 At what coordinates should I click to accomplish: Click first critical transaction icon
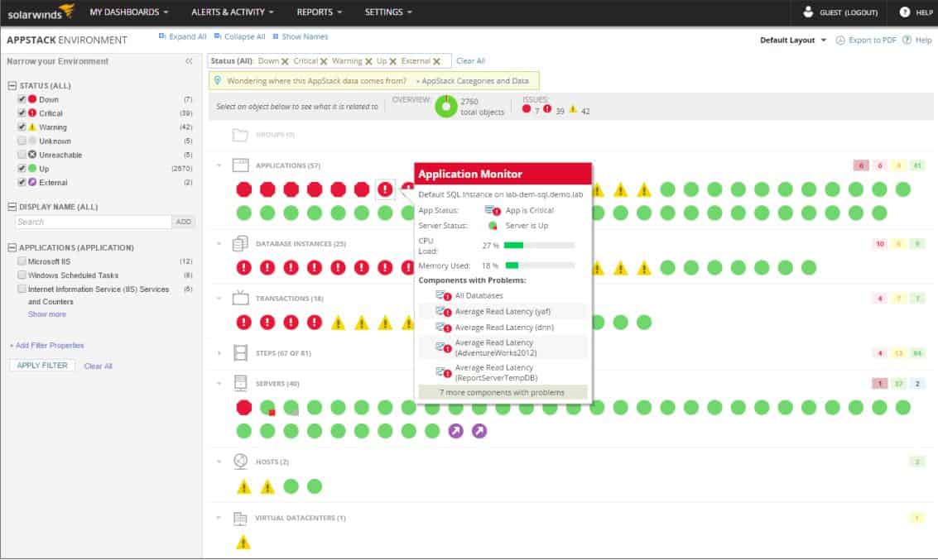tap(244, 322)
